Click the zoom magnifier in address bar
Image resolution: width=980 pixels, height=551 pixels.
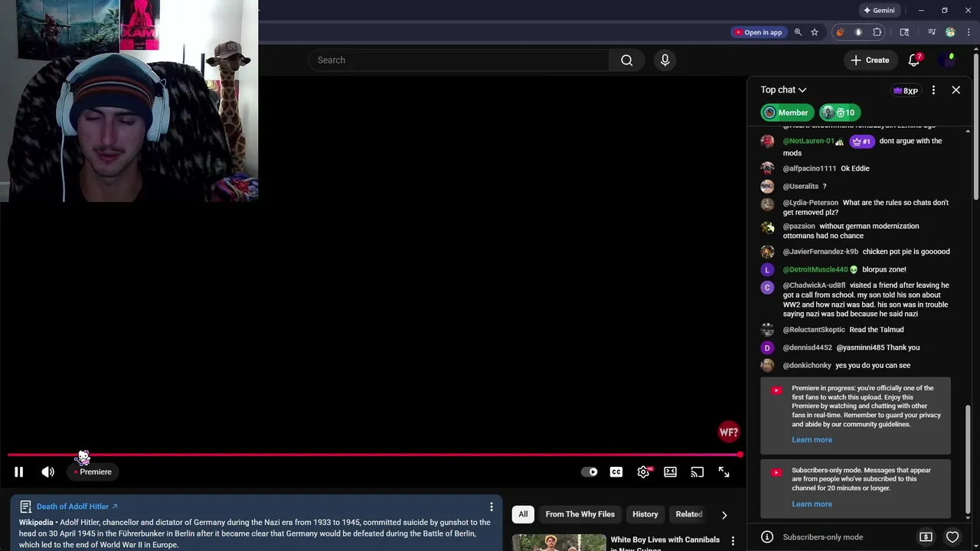798,32
